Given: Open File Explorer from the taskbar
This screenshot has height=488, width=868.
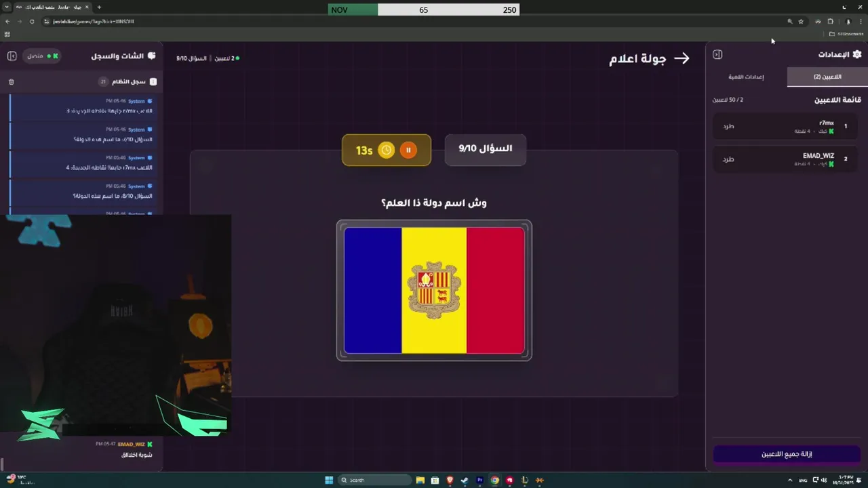Looking at the screenshot, I should pyautogui.click(x=420, y=480).
